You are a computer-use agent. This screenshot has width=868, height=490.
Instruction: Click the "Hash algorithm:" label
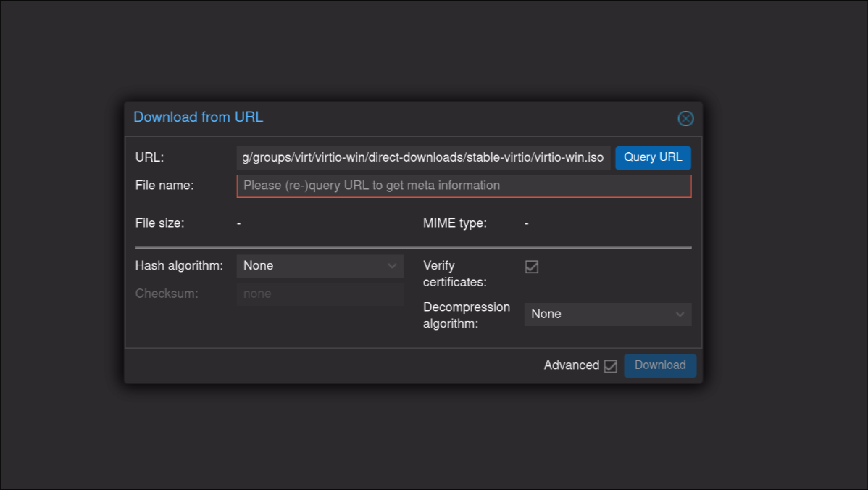coord(178,266)
